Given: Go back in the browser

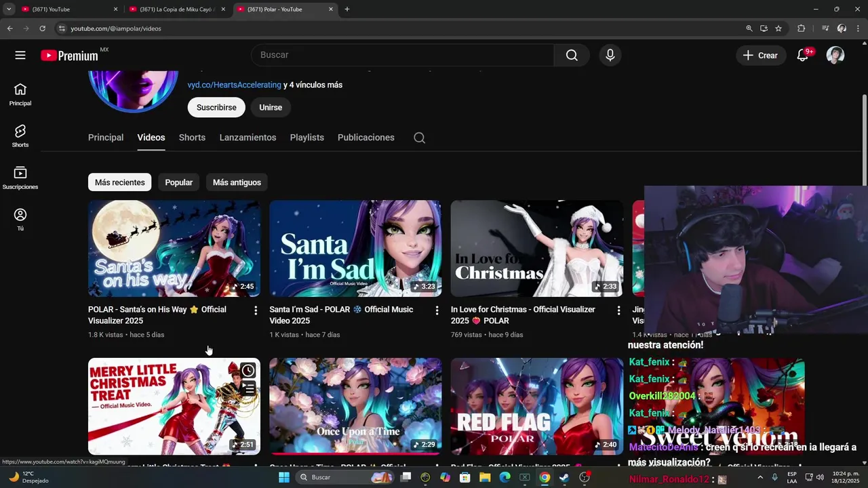Looking at the screenshot, I should [x=9, y=28].
